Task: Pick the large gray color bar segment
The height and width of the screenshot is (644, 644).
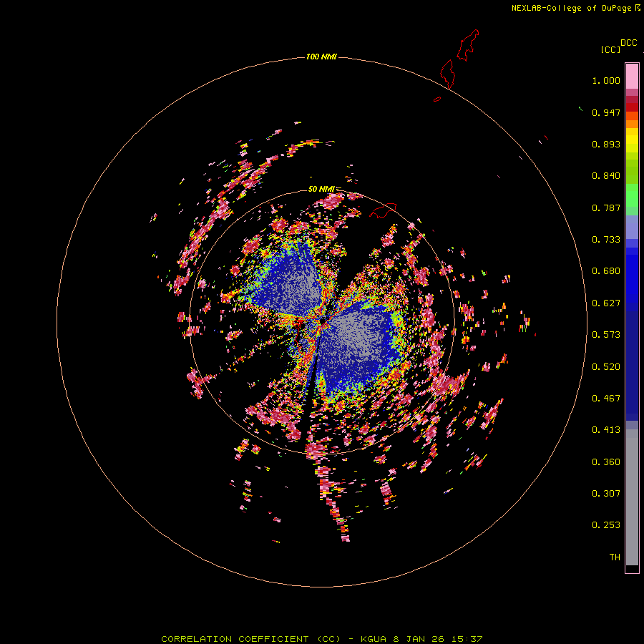Action: [632, 497]
